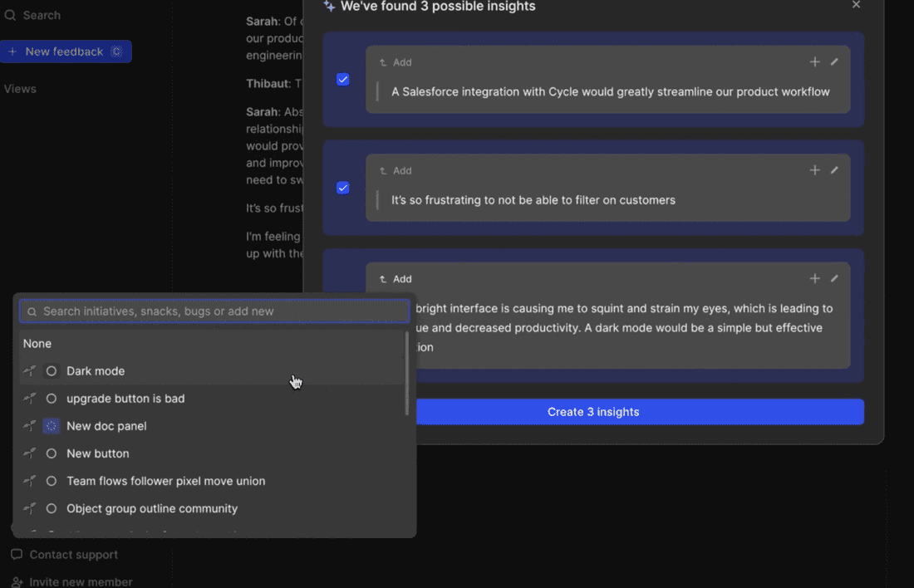Click plus icon on Salesforce integration insight
Viewport: 914px width, 588px height.
pos(814,62)
